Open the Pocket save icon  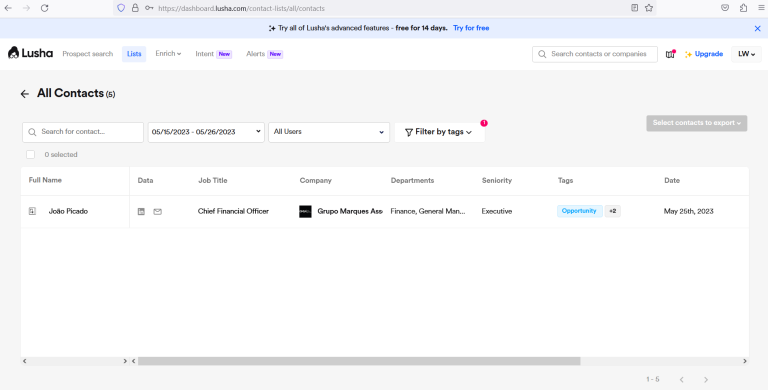pyautogui.click(x=725, y=8)
